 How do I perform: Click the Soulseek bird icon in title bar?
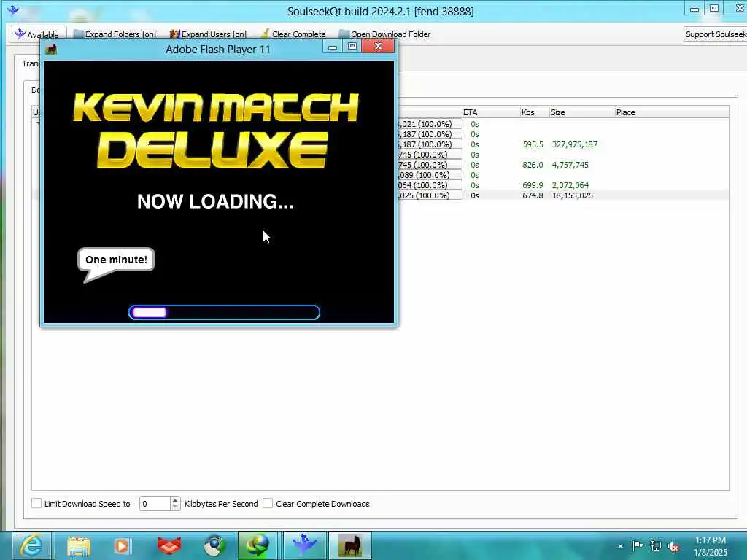13,9
